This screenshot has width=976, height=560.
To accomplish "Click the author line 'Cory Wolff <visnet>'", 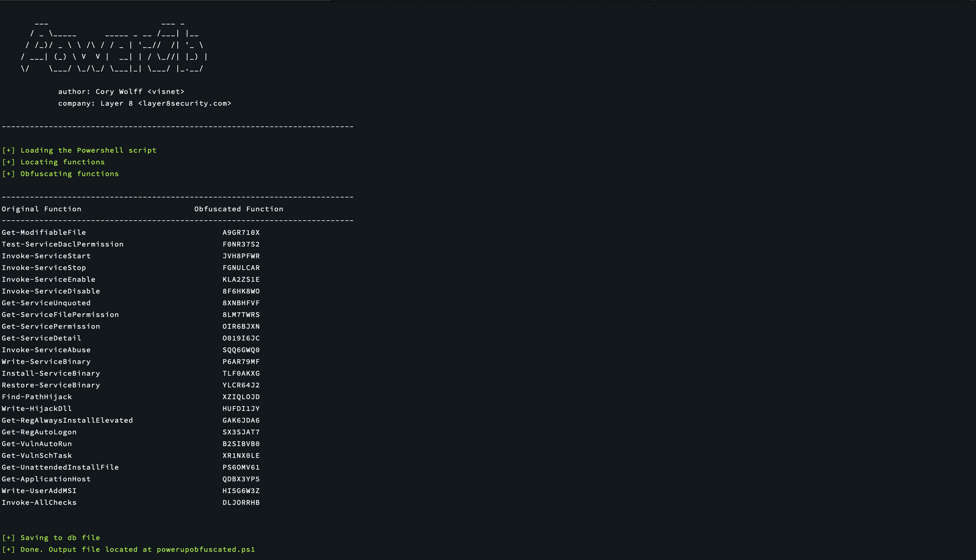I will [x=140, y=92].
